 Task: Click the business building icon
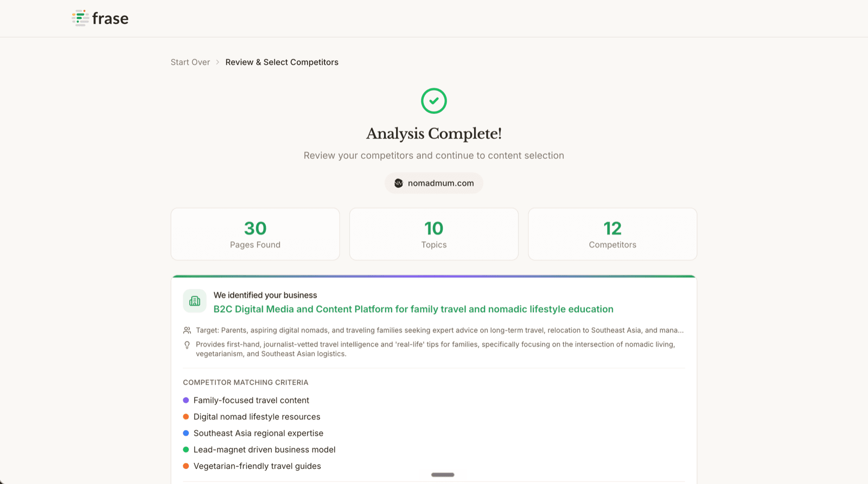(195, 301)
